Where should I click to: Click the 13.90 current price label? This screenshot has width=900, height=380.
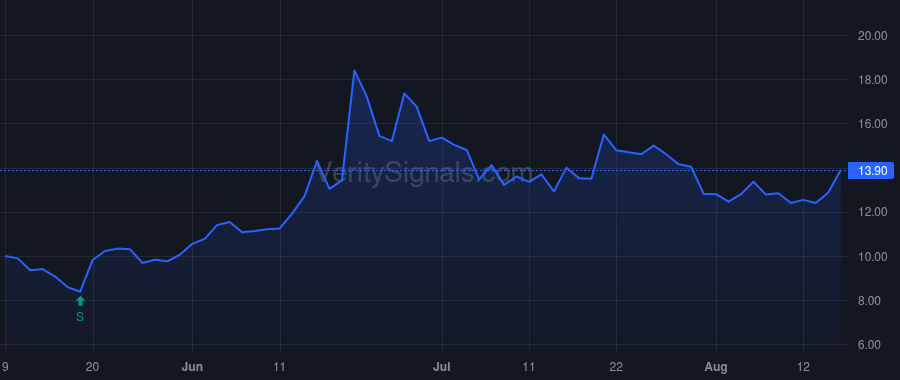click(872, 170)
